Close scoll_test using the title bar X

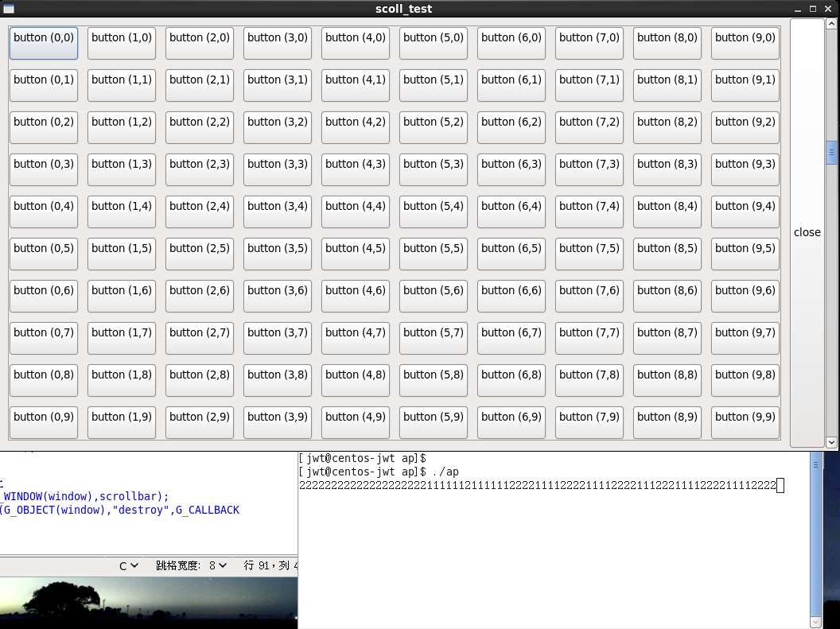(828, 9)
